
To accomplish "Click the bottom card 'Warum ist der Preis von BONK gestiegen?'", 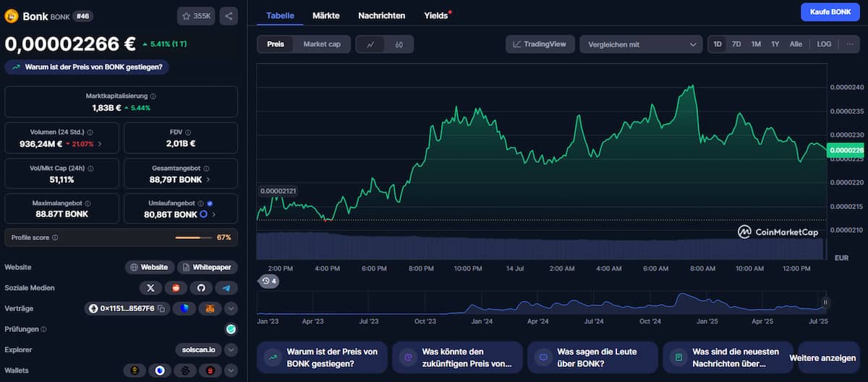I will pos(321,357).
